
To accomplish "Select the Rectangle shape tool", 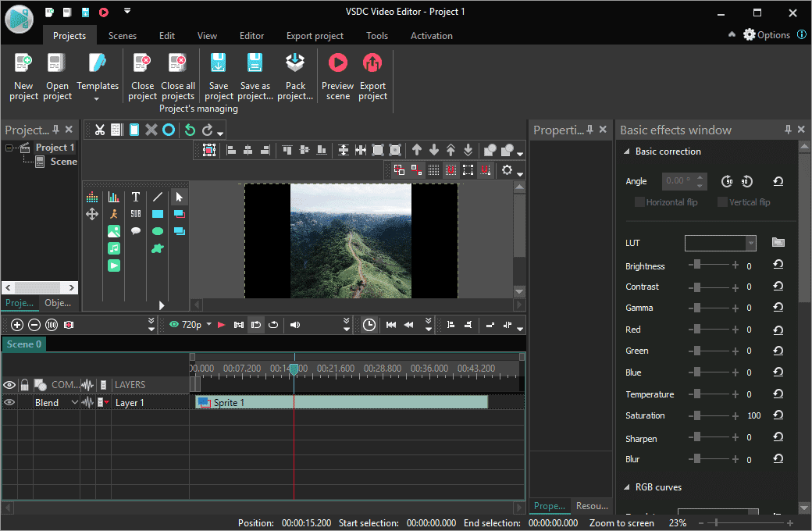I will tap(158, 214).
